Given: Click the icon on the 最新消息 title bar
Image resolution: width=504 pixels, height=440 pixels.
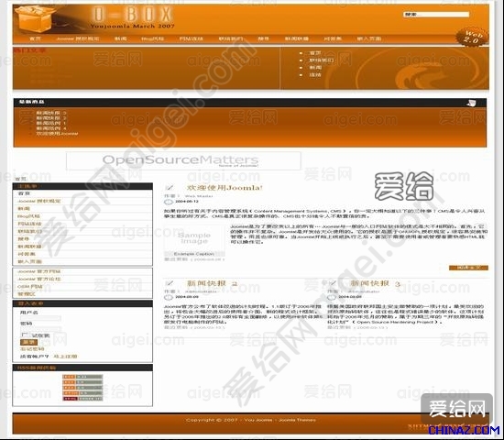Looking at the screenshot, I should point(471,103).
